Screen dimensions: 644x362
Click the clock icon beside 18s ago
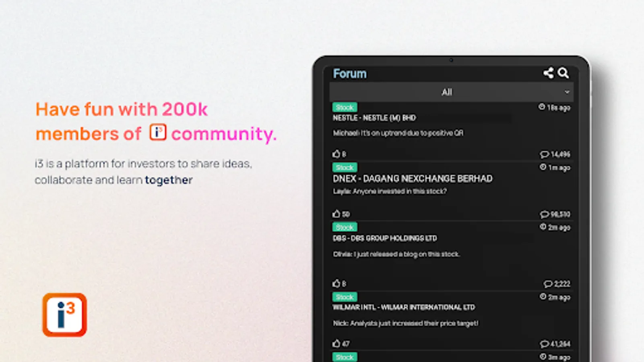point(542,107)
